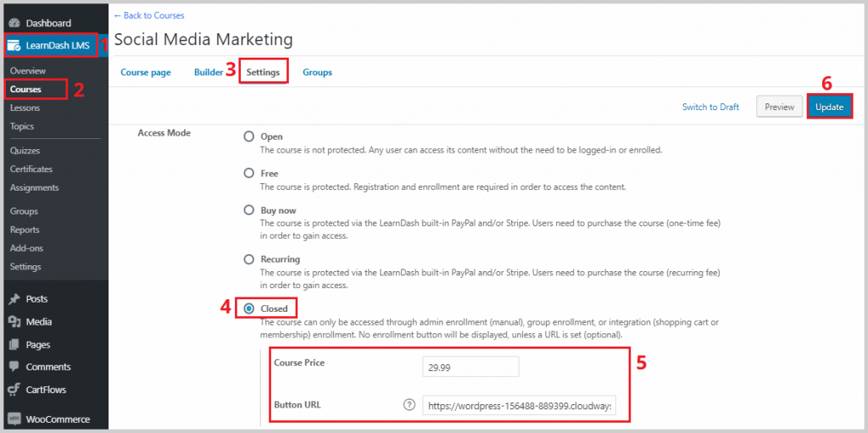
Task: Go to LearnDash Overview submenu
Action: point(28,71)
